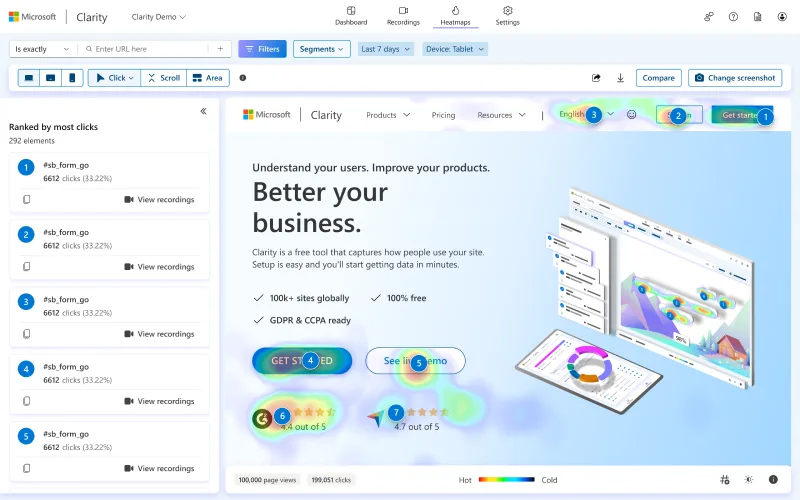Viewport: 800px width, 500px height.
Task: Click the Microsoft logo in app header
Action: click(x=33, y=17)
